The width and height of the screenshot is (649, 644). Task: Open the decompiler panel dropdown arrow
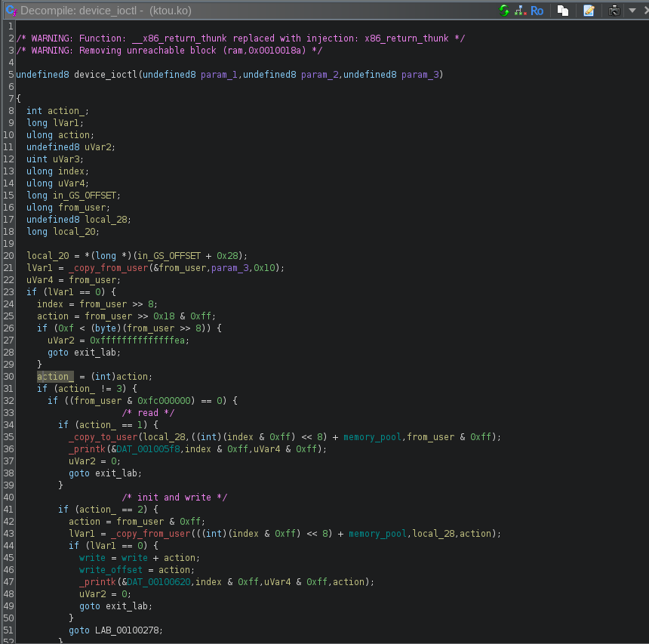pyautogui.click(x=632, y=11)
